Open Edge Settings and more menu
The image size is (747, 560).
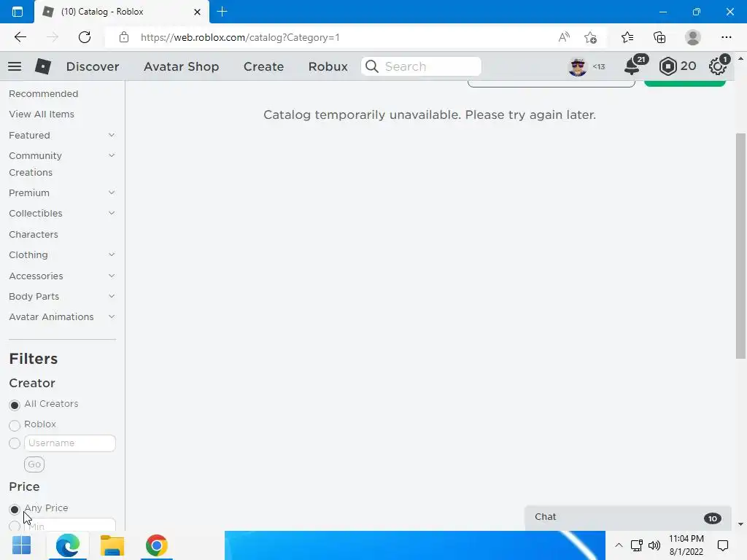(726, 37)
